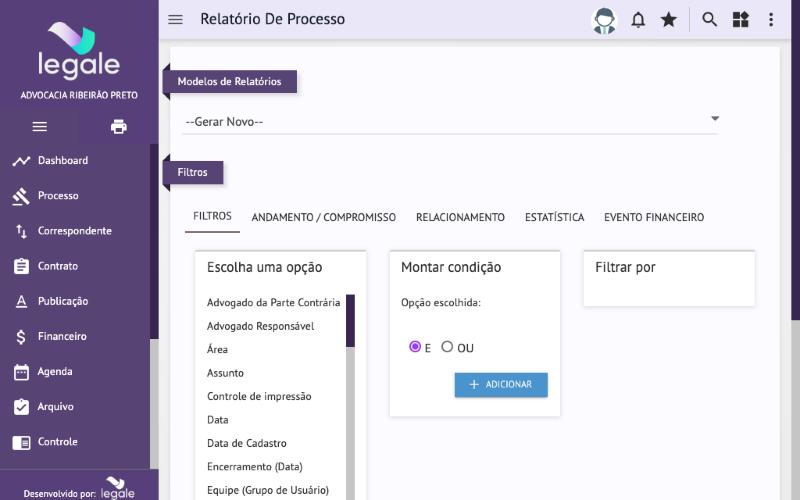The width and height of the screenshot is (800, 500).
Task: Open Correspondente menu item
Action: 74,231
